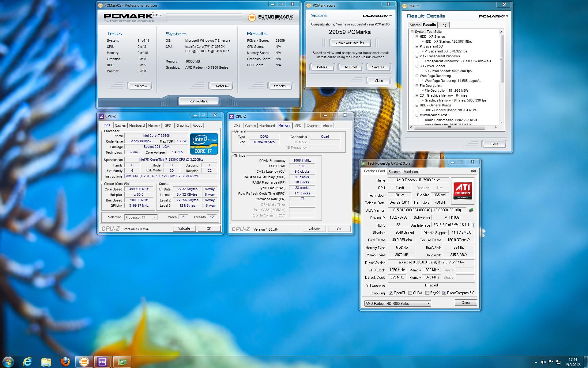The image size is (588, 368).
Task: Click Validate in the left CPU-Z window
Action: (x=184, y=228)
